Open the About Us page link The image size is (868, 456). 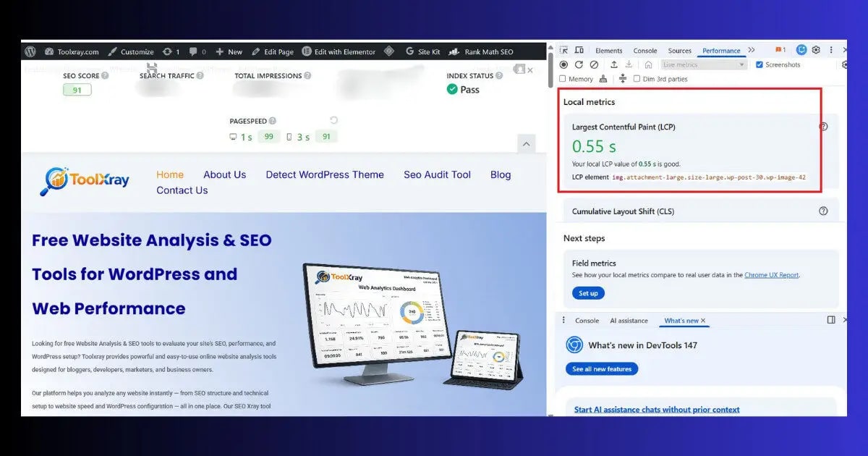[x=224, y=174]
